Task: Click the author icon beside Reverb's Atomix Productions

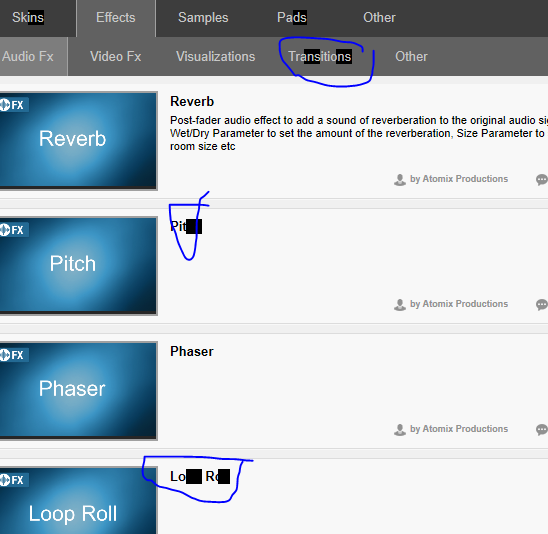Action: tap(399, 180)
